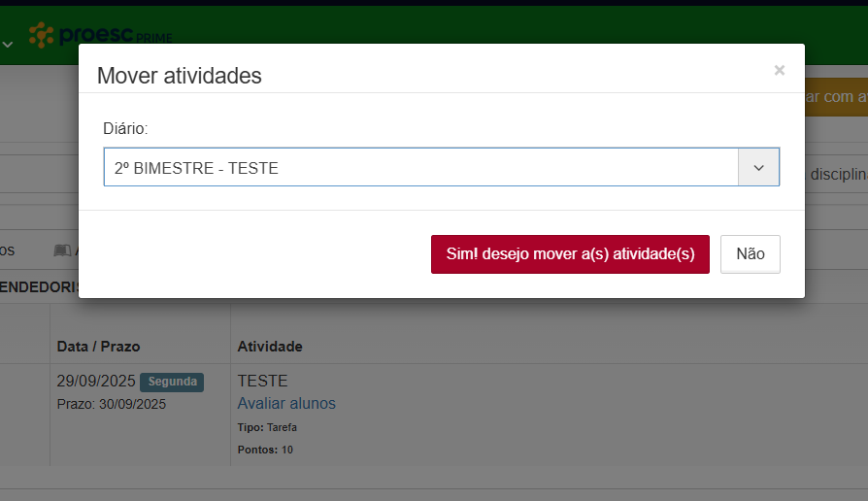Select the book icon tab below the modal
This screenshot has width=868, height=501.
point(62,250)
